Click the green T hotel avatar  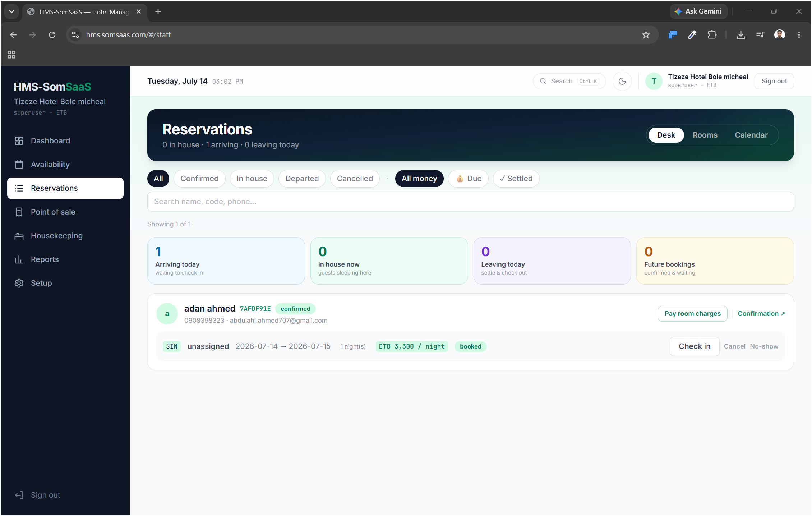[654, 81]
